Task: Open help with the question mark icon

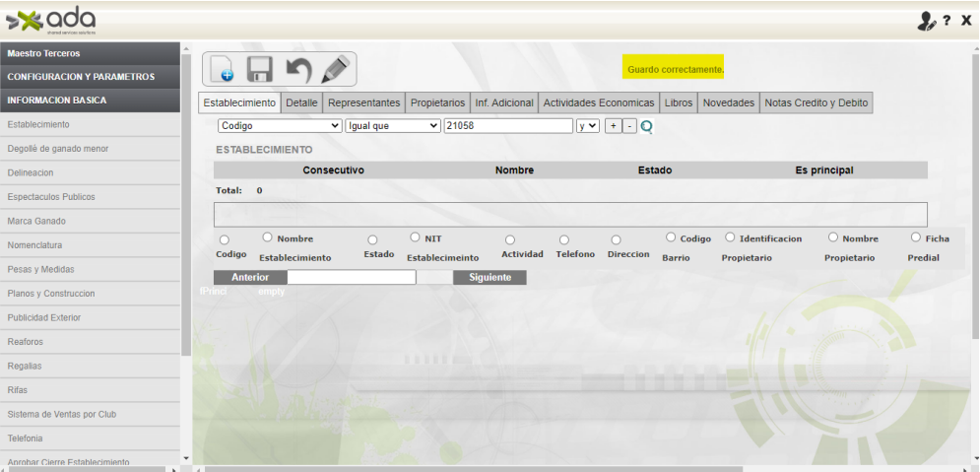Action: click(x=947, y=22)
